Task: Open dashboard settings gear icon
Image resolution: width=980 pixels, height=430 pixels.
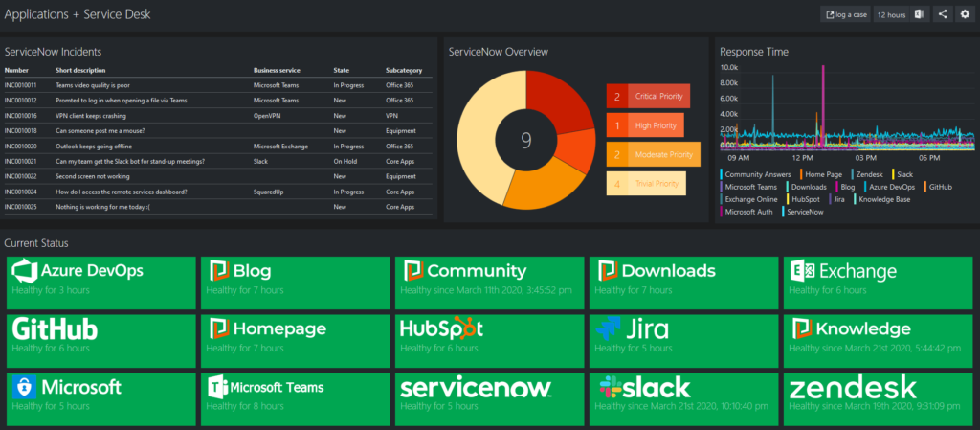Action: pyautogui.click(x=965, y=14)
